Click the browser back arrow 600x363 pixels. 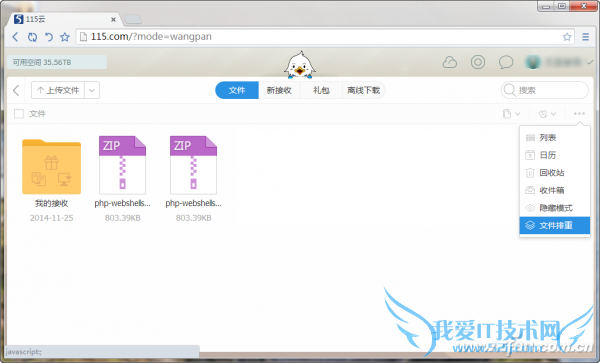click(15, 37)
